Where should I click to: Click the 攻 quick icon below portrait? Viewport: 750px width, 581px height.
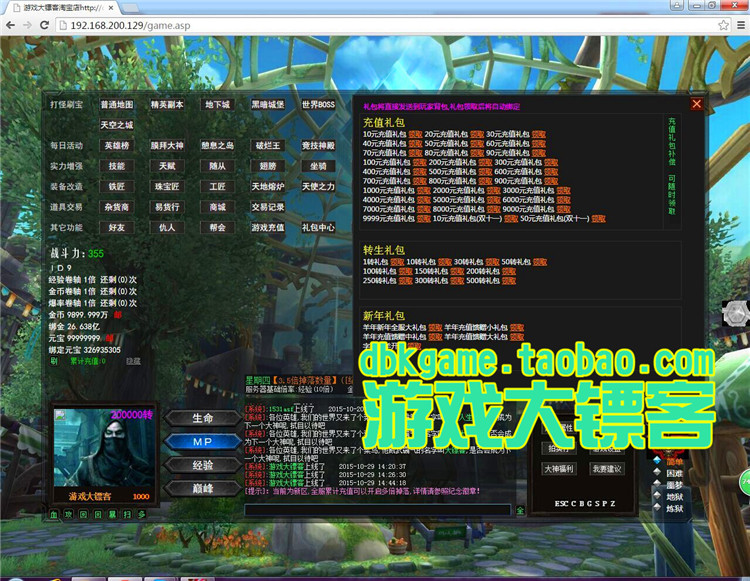68,515
